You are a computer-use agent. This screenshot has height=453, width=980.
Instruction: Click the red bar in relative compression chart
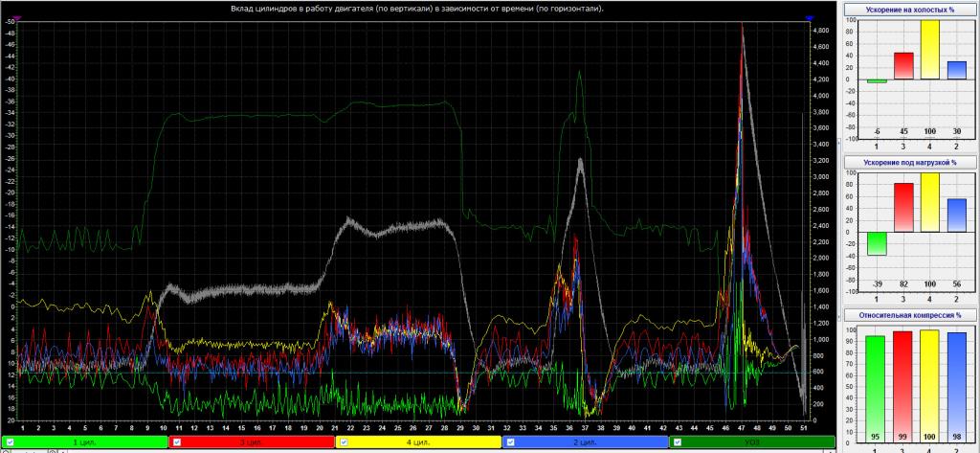click(x=903, y=386)
